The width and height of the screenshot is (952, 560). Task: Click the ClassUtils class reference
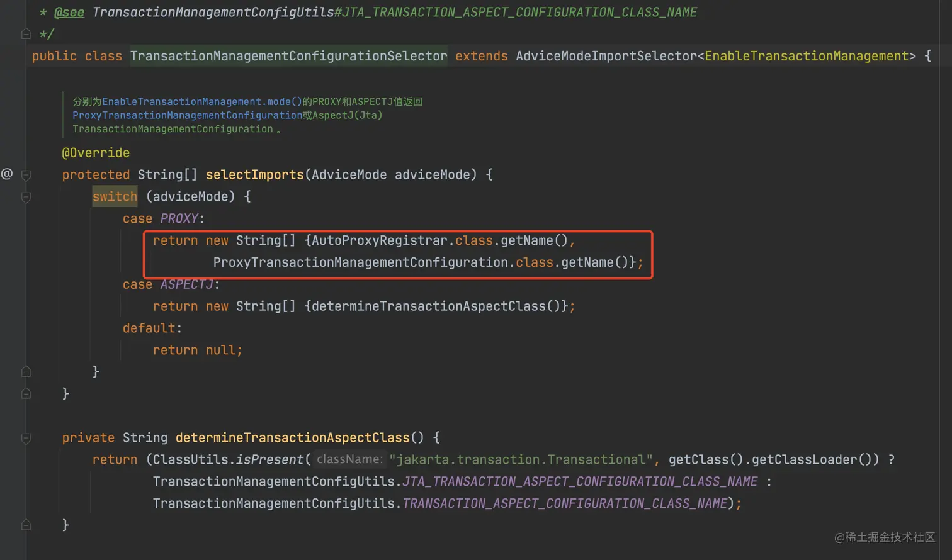point(190,460)
